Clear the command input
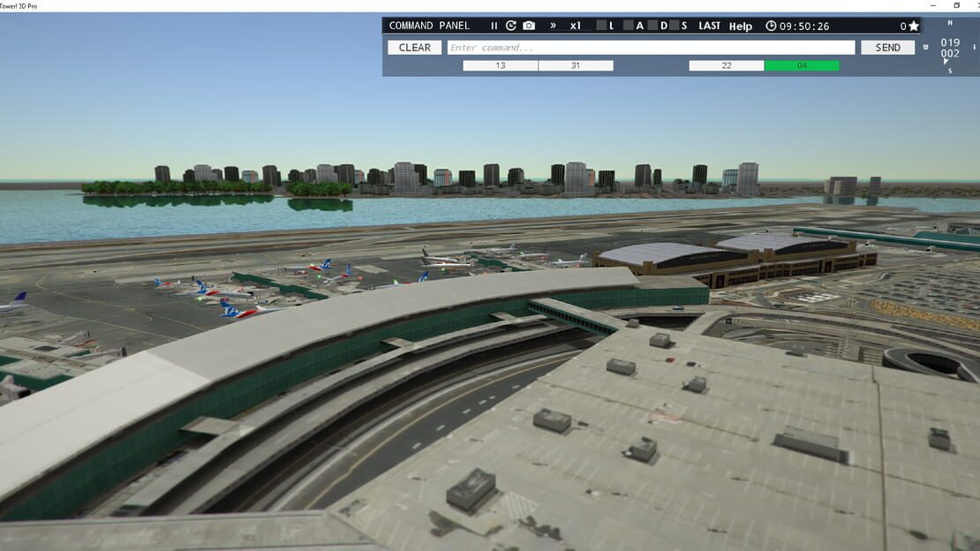 coord(414,48)
